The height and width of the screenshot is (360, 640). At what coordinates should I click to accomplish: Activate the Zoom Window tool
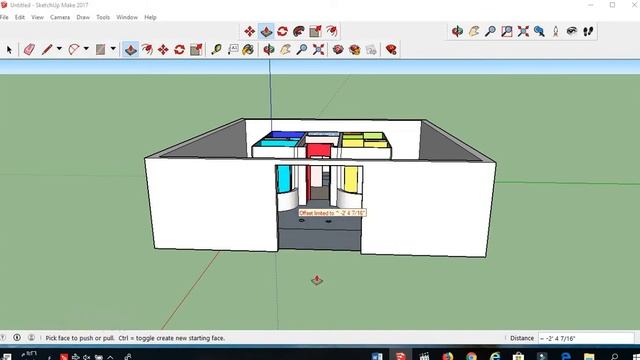click(507, 31)
